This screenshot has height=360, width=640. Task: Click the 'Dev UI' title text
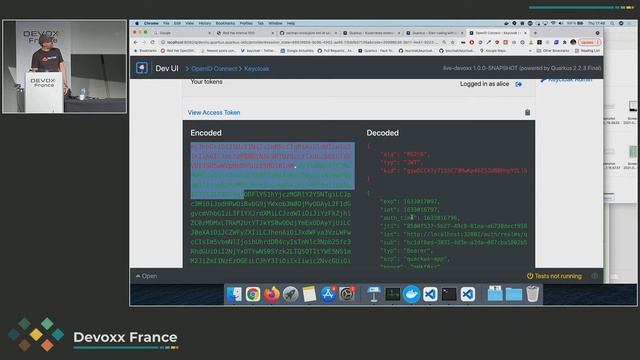pos(167,68)
